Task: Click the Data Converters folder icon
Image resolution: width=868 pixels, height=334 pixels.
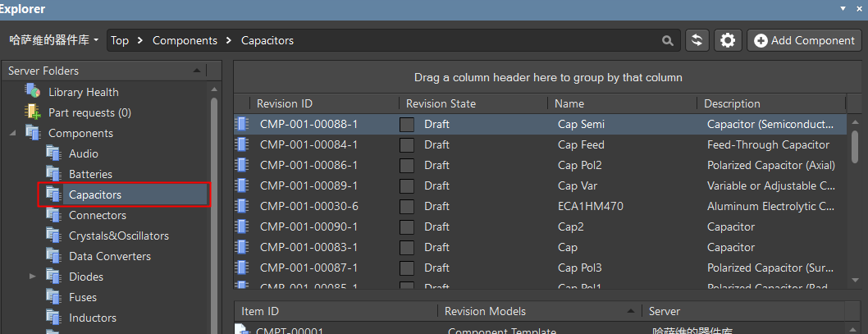Action: (53, 256)
